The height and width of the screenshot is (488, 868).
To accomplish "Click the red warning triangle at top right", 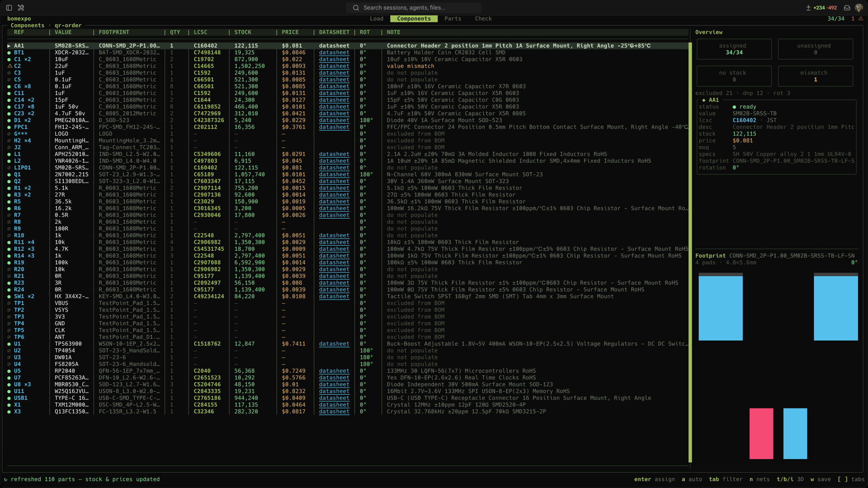I will 861,19.
